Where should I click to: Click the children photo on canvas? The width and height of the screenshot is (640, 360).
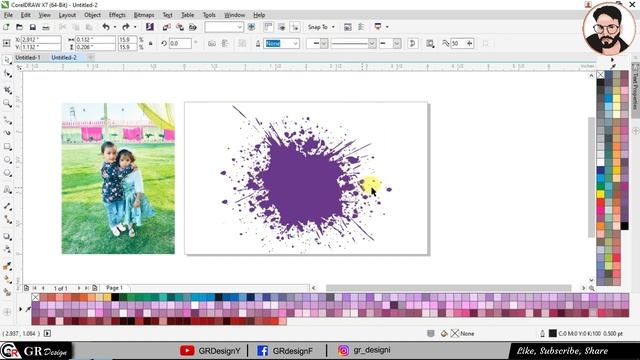pos(118,178)
